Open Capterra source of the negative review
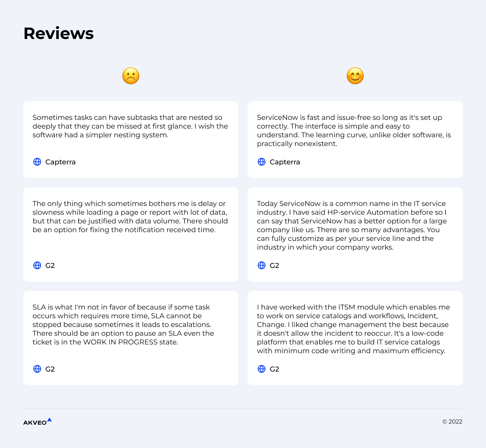Viewport: 486px width, 448px height. pos(60,162)
